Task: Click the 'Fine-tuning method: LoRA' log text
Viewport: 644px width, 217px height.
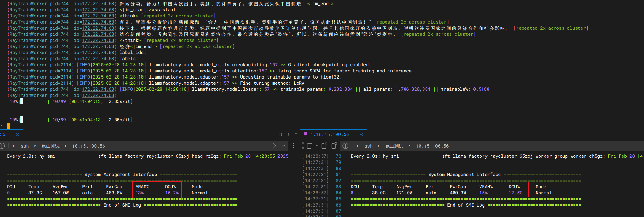Action: (272, 83)
